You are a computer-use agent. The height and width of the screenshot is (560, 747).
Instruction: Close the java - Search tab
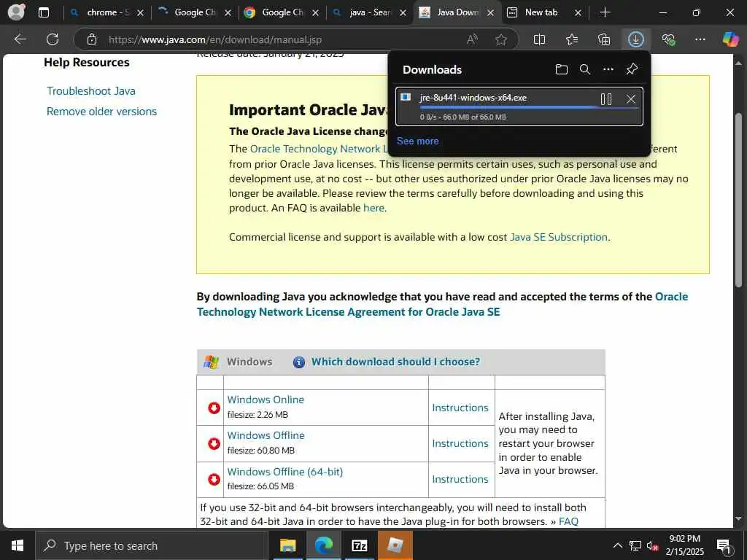coord(403,13)
